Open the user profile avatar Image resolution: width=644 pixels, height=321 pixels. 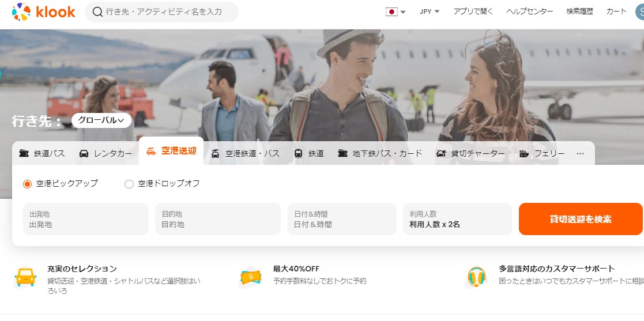point(640,12)
